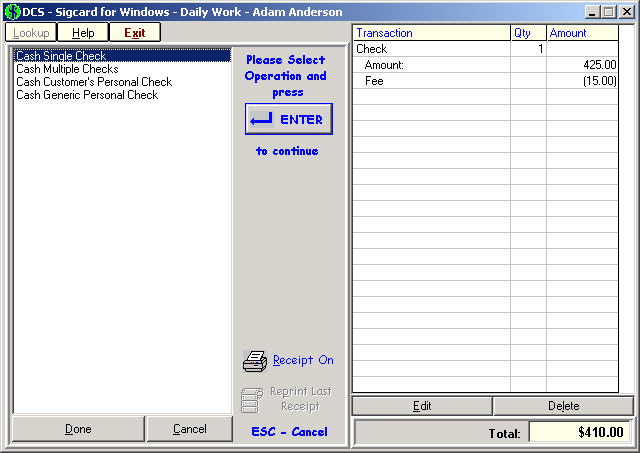Click the Reprint Last Receipt icon
640x453 pixels.
252,399
